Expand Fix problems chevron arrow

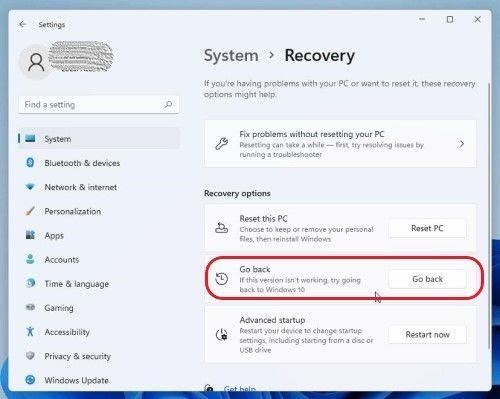[x=462, y=144]
